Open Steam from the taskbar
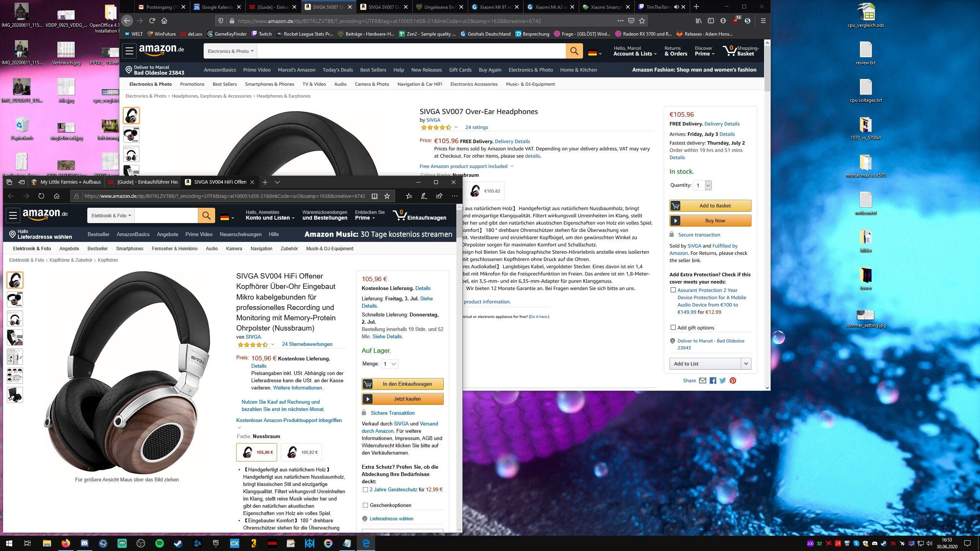Screen dimensions: 980x551 pos(178,543)
